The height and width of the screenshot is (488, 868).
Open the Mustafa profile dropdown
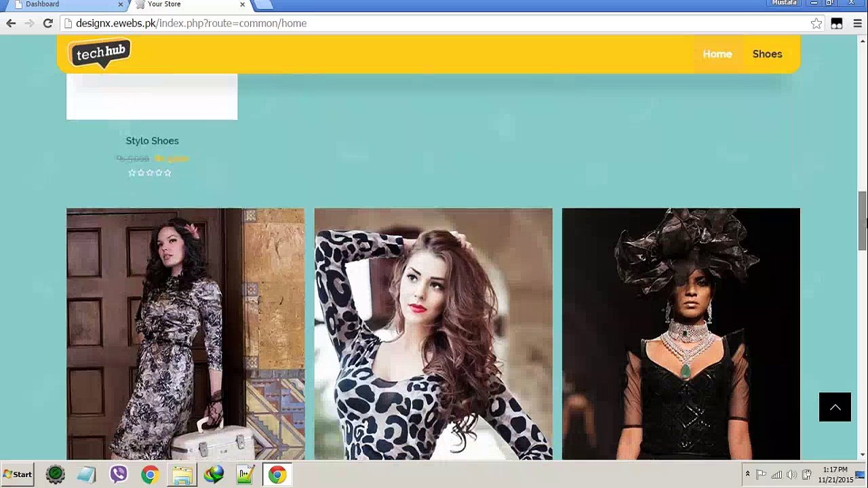coord(784,3)
